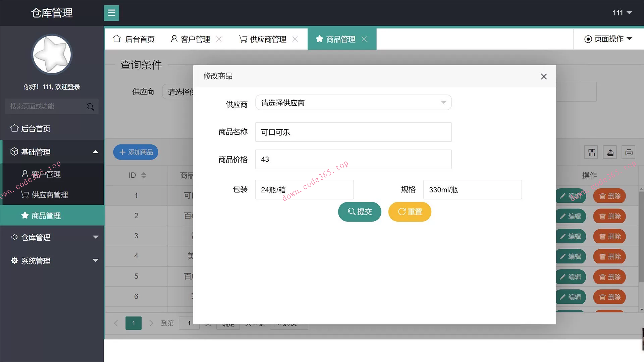Click the 提交 submit button

(359, 212)
